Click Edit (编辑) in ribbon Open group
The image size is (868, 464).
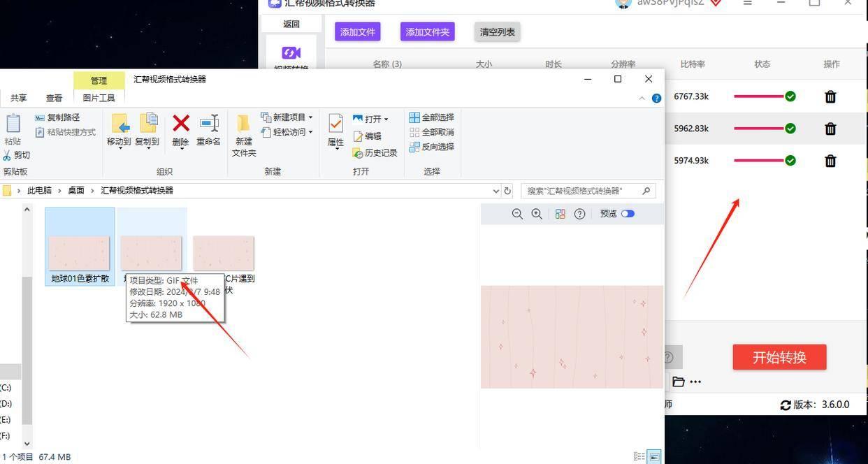(x=367, y=136)
